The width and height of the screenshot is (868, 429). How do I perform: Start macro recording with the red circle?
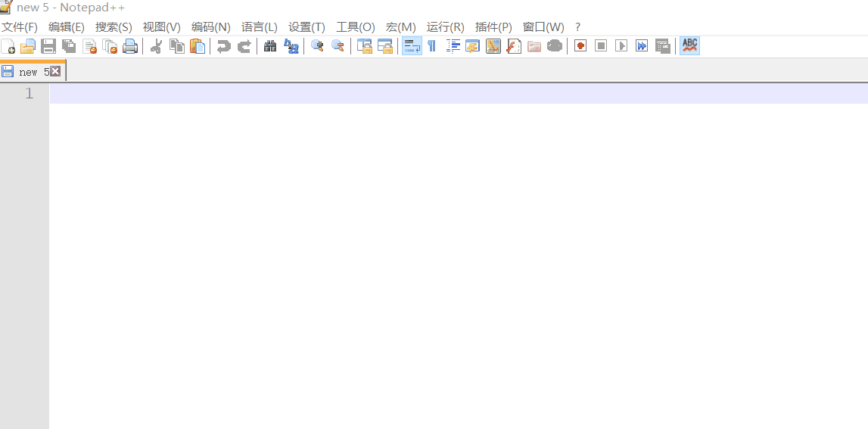(580, 46)
